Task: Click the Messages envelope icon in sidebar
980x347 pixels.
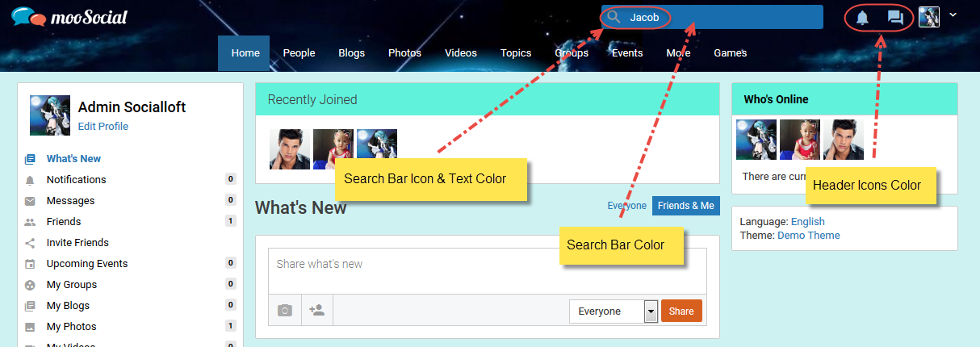Action: click(30, 201)
